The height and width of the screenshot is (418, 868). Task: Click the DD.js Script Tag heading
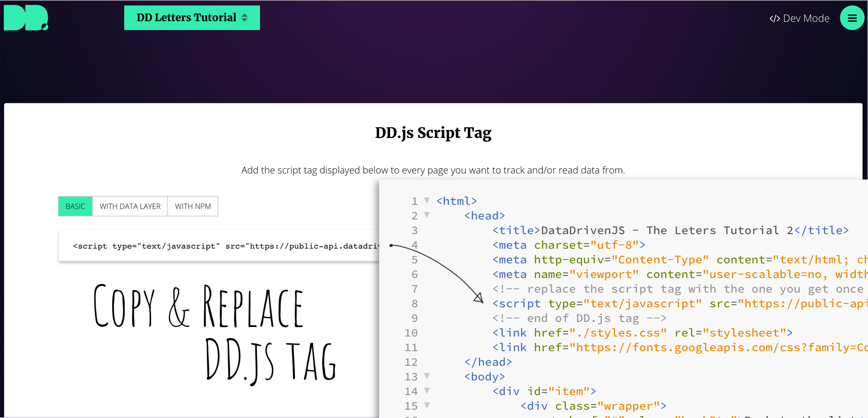[433, 133]
